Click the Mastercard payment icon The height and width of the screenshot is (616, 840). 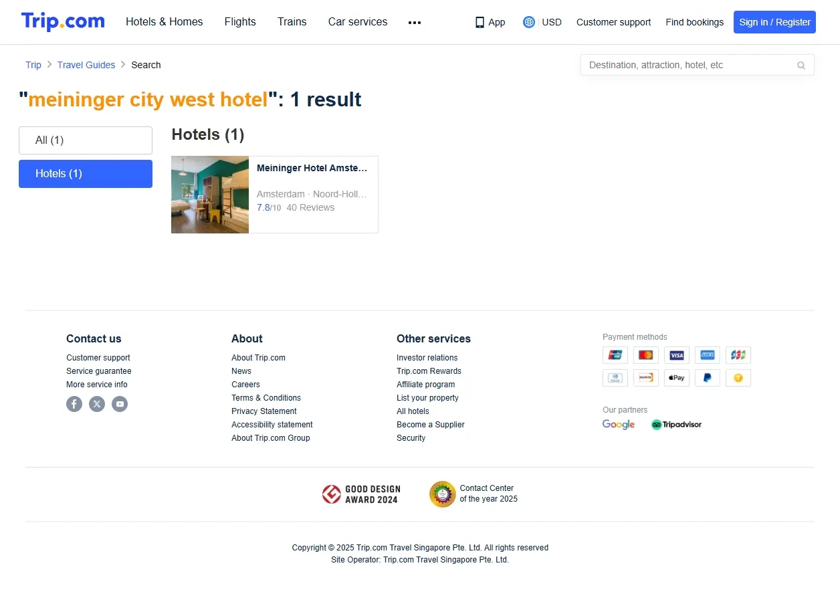coord(646,355)
